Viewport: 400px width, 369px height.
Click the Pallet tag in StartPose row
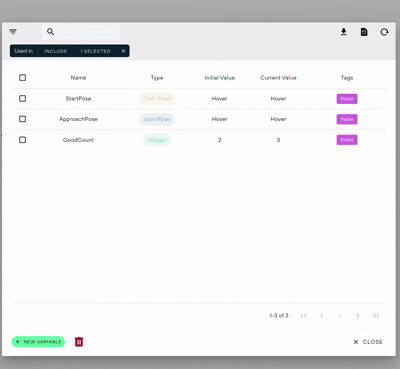click(347, 99)
